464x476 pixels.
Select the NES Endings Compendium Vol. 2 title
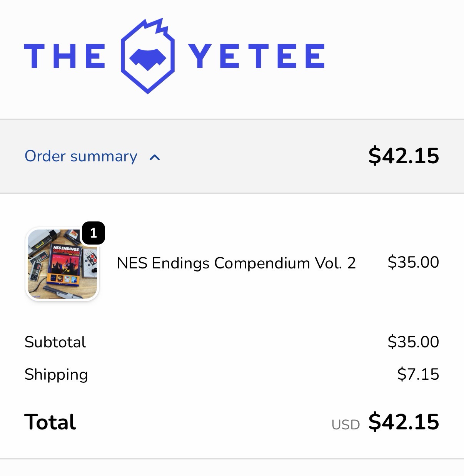coord(236,263)
